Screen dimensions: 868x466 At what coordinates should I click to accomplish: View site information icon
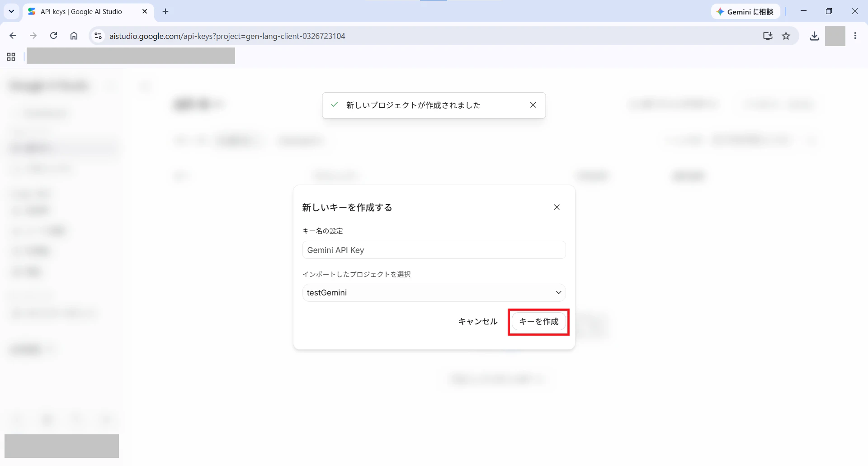pos(98,36)
